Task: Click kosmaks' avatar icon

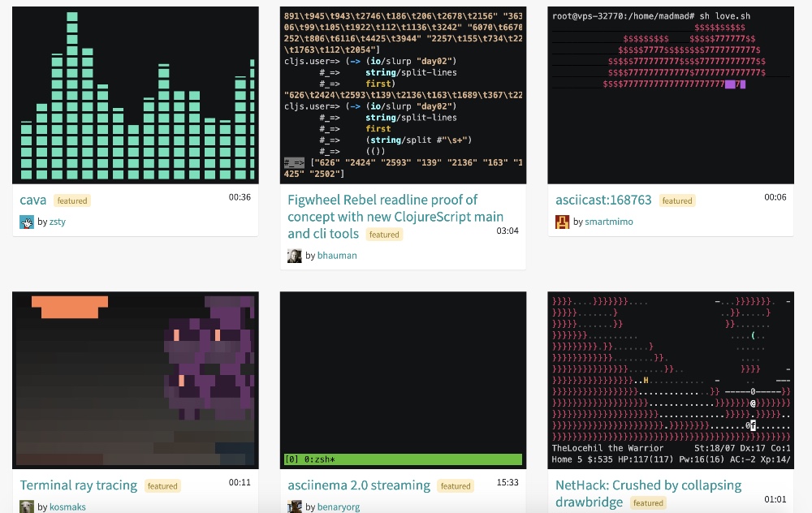Action: [x=27, y=507]
